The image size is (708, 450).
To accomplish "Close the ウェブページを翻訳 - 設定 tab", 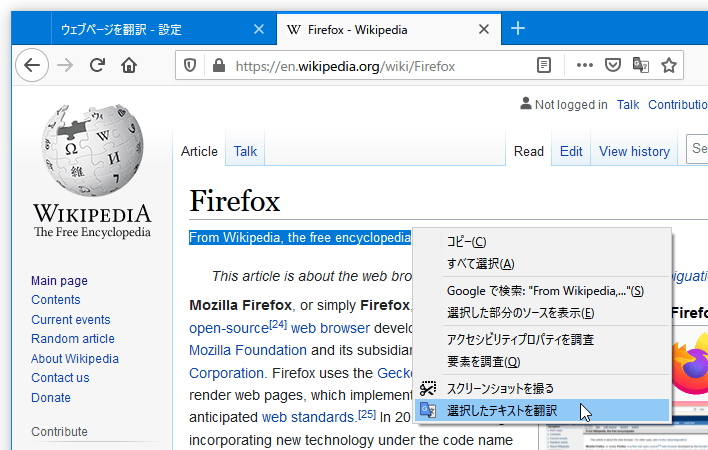I will coord(259,29).
